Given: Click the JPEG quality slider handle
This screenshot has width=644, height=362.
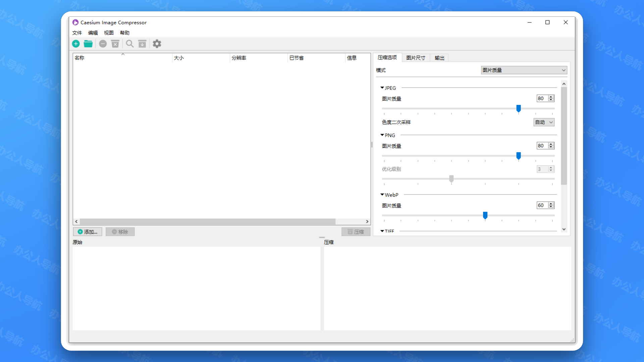Looking at the screenshot, I should click(x=519, y=109).
